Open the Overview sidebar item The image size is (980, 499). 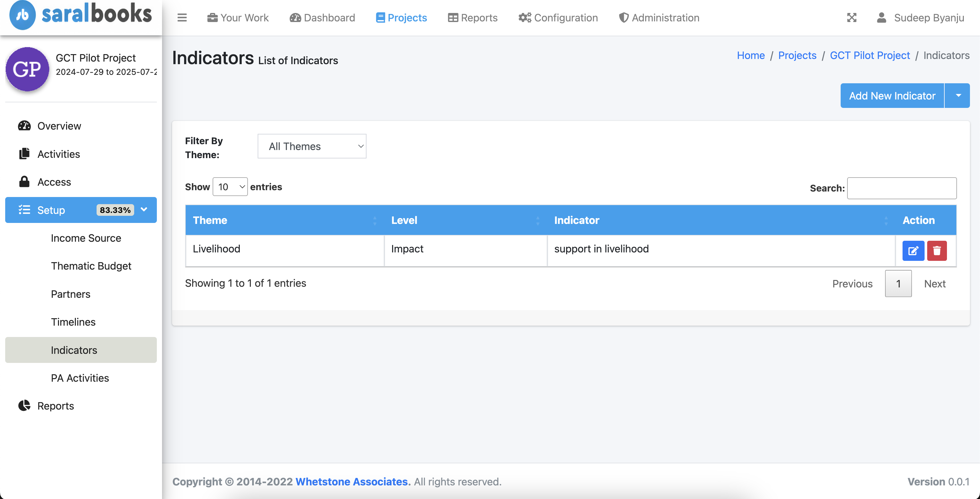[81, 126]
